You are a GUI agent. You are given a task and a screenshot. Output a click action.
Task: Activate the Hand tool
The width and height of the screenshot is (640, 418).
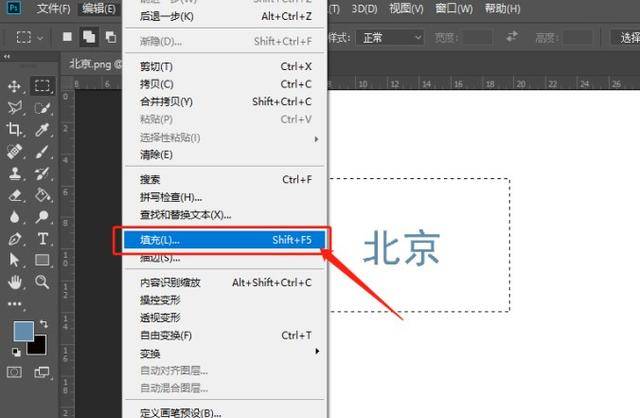(x=15, y=281)
